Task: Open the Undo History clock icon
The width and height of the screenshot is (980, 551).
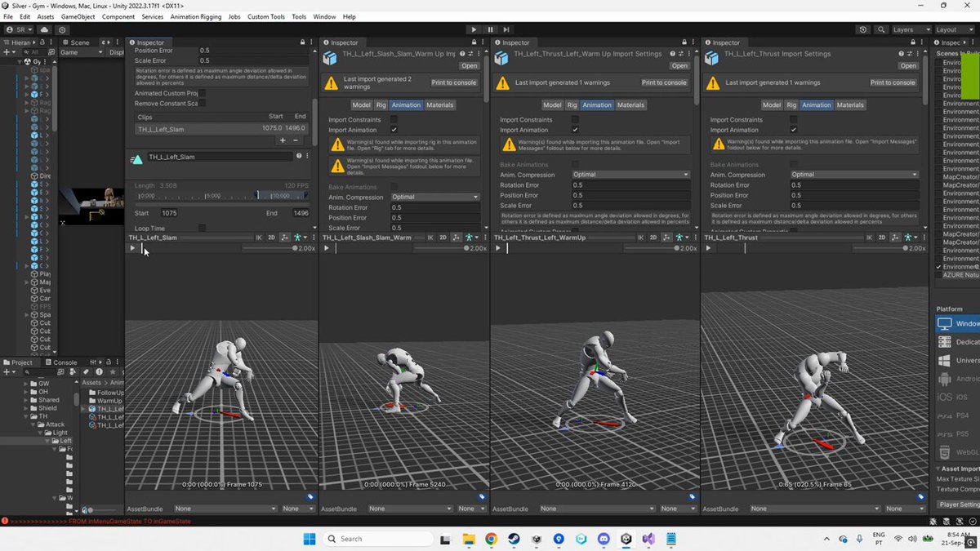Action: click(863, 29)
